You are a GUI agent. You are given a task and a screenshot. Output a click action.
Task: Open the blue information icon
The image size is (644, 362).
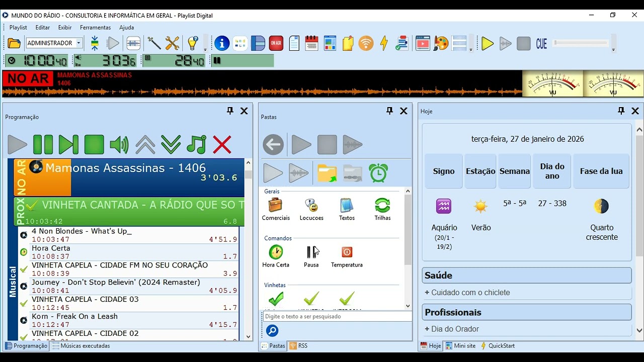pos(222,43)
